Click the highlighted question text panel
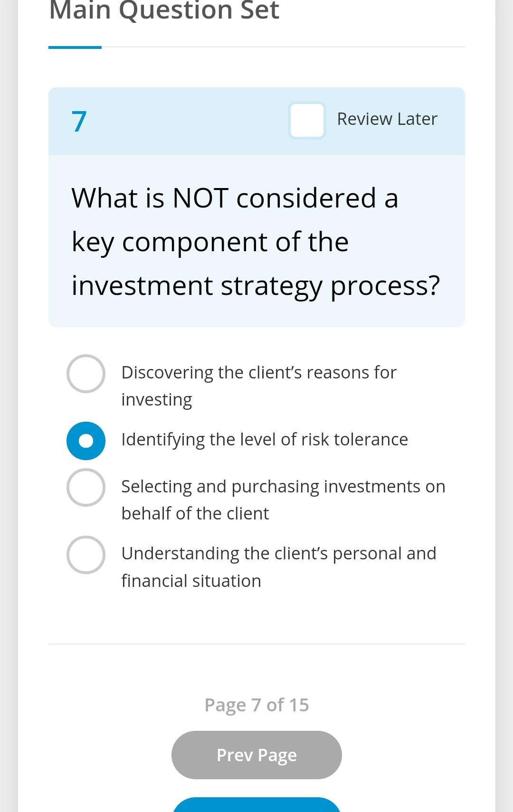Image resolution: width=513 pixels, height=812 pixels. [256, 241]
